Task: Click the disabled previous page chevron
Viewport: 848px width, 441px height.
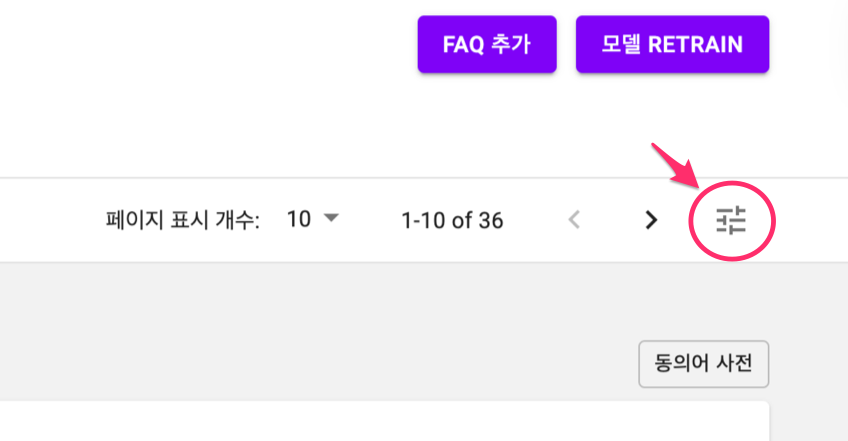Action: coord(574,220)
